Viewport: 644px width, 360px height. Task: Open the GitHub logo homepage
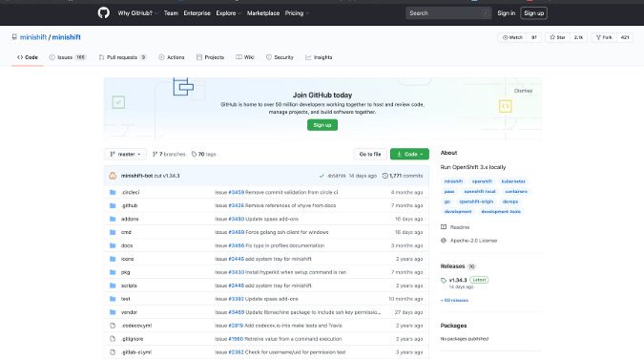click(x=103, y=13)
